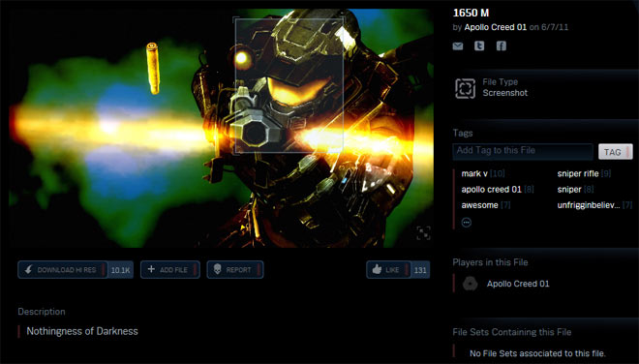
Task: Click the Apollo Creed 01 player emblem
Action: click(x=470, y=284)
